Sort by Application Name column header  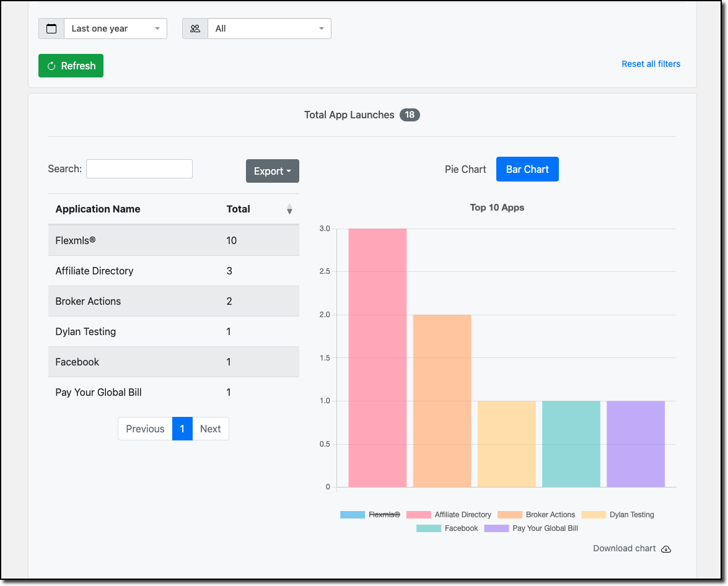click(98, 209)
